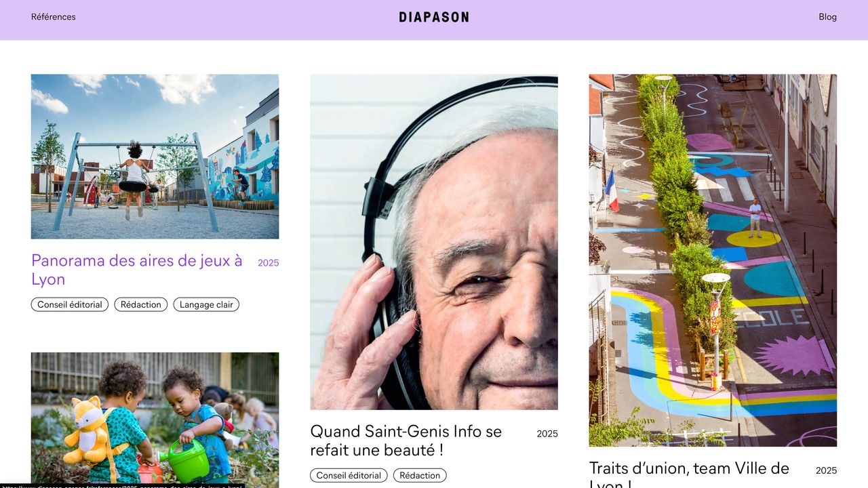Select the 'Langage clair' tag

click(x=206, y=305)
